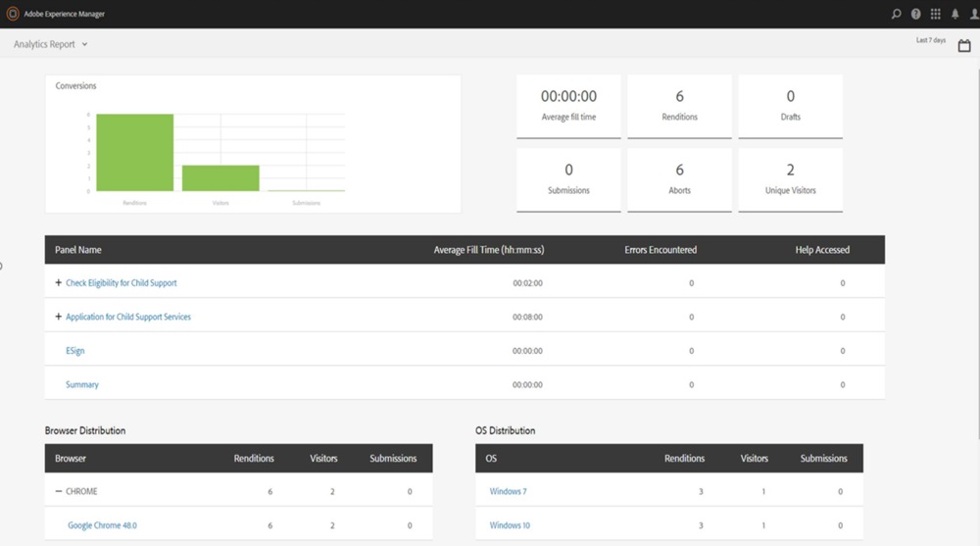
Task: Select Google Chrome 48.0 link
Action: (x=102, y=525)
